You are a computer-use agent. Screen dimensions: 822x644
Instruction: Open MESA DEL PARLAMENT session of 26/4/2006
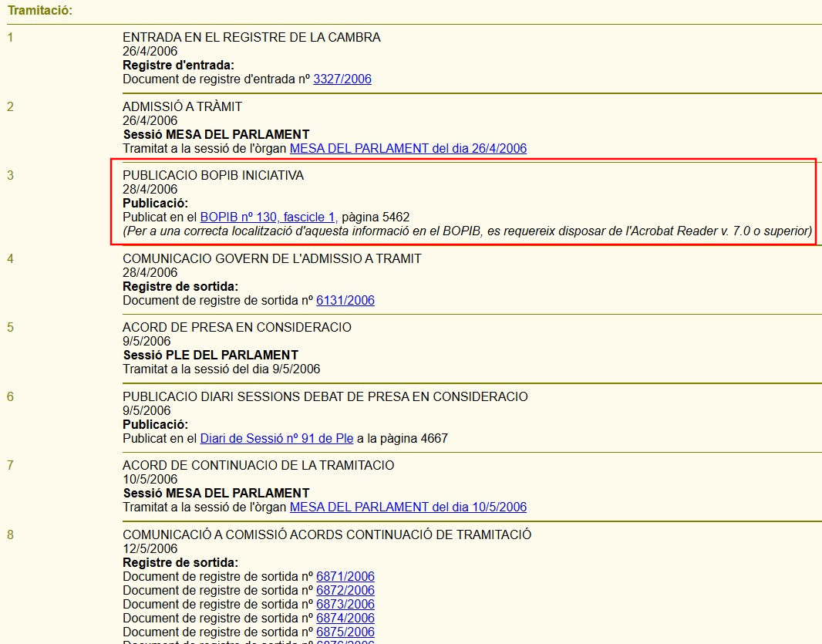point(408,148)
